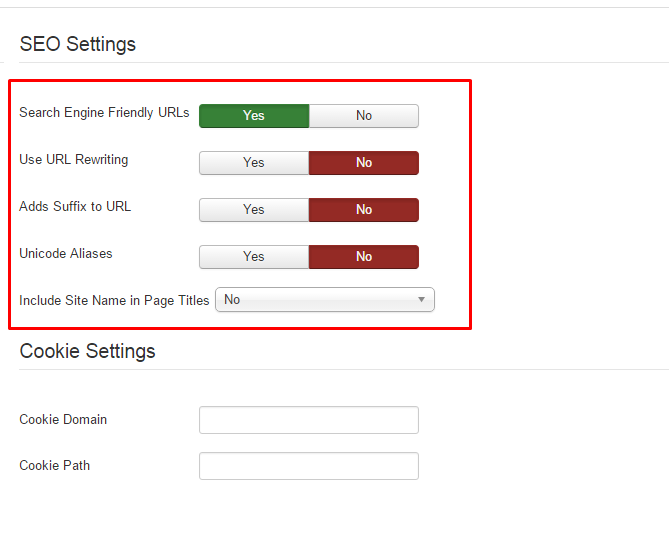Click the SEO Settings heading
Viewport: 669px width, 546px height.
tap(78, 44)
